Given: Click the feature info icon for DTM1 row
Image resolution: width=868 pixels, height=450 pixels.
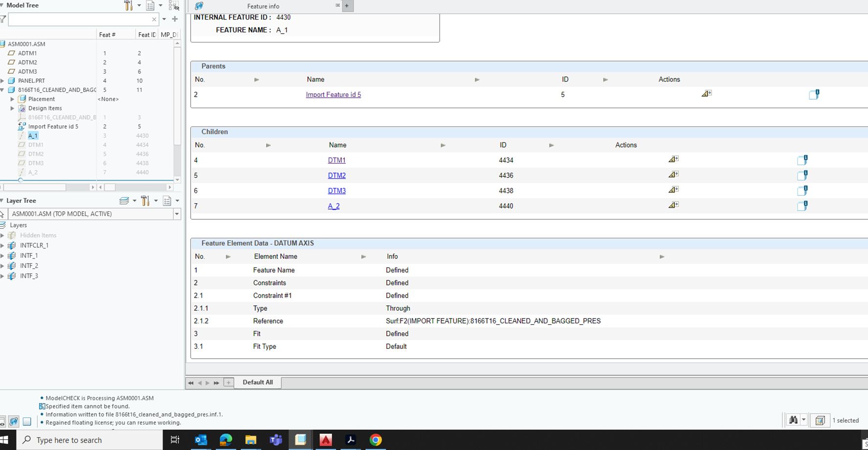Looking at the screenshot, I should coord(673,160).
